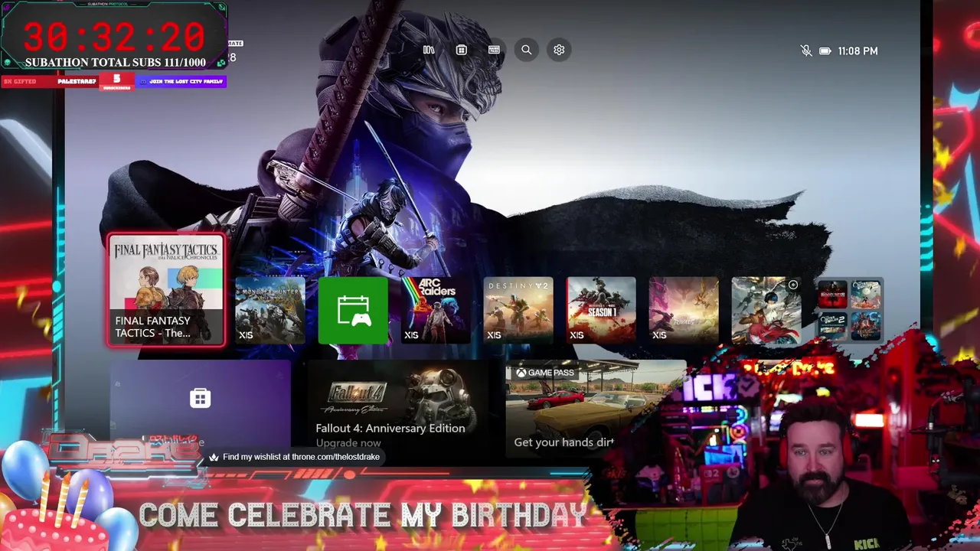Click the 'Find my wishlist at throne.com' banner

(x=295, y=457)
